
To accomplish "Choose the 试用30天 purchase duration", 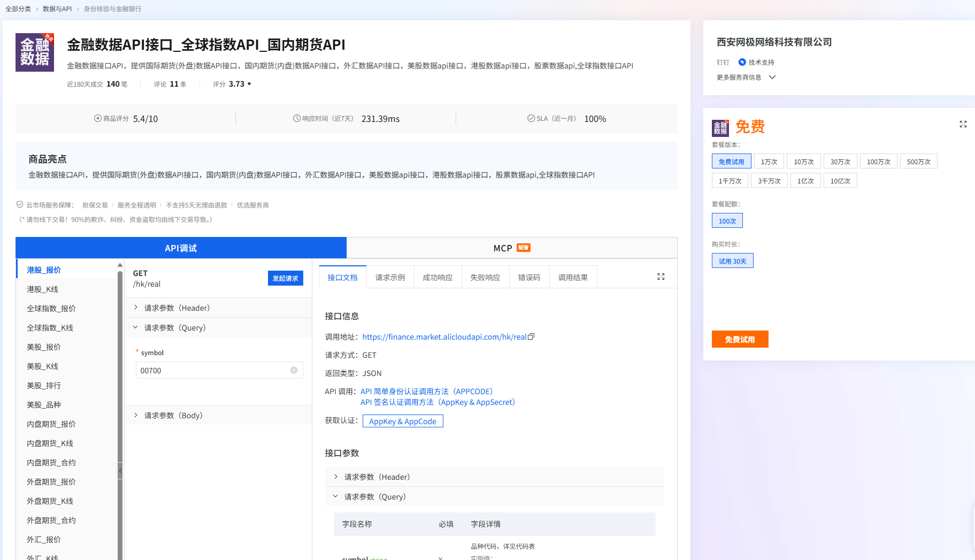I will click(732, 260).
